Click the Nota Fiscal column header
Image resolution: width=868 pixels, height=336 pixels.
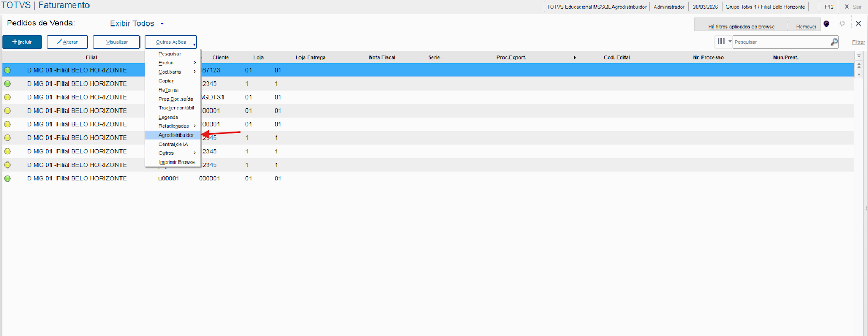pyautogui.click(x=382, y=57)
